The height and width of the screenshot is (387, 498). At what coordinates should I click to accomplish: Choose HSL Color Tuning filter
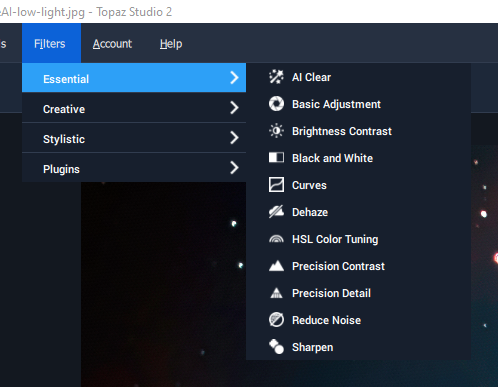click(x=358, y=239)
